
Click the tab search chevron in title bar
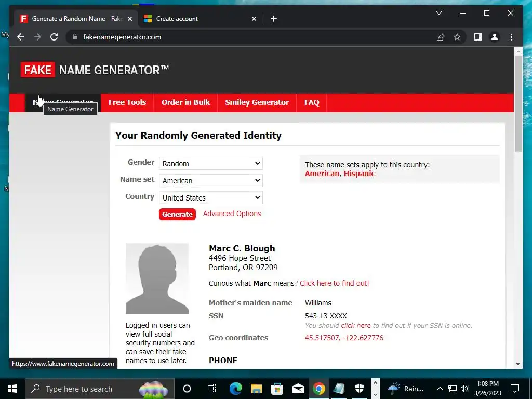438,13
